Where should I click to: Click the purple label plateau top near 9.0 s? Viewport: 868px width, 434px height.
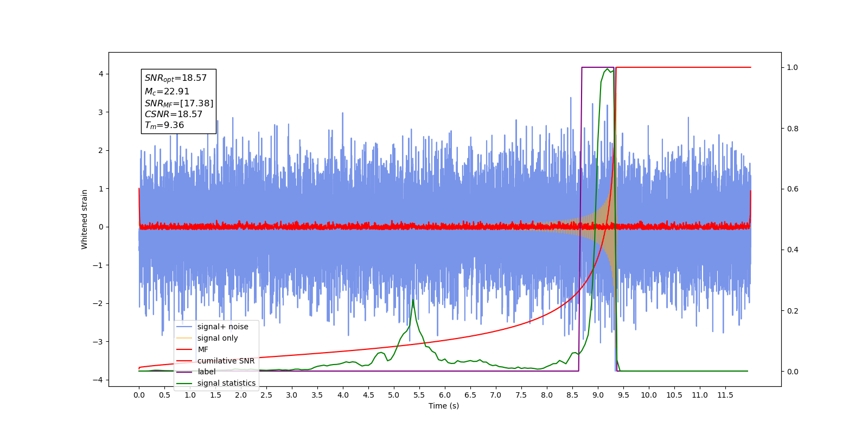click(598, 67)
